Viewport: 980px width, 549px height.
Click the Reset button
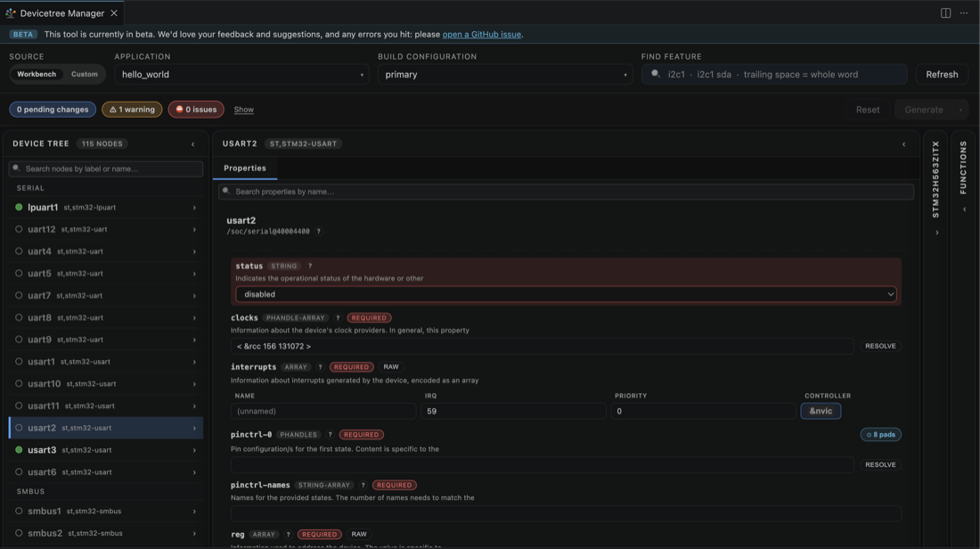(868, 110)
